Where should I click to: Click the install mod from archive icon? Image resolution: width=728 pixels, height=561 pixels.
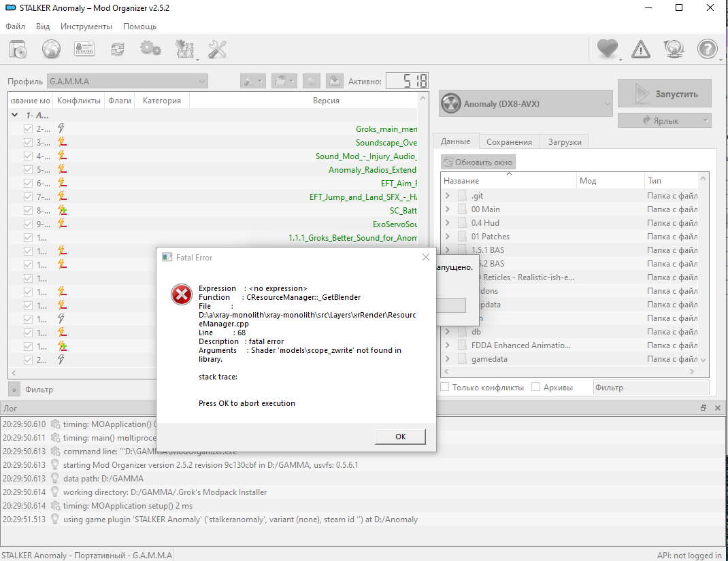18,49
